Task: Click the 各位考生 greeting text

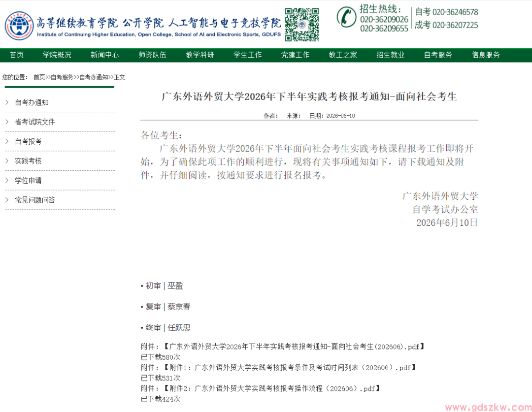Action: click(x=162, y=135)
